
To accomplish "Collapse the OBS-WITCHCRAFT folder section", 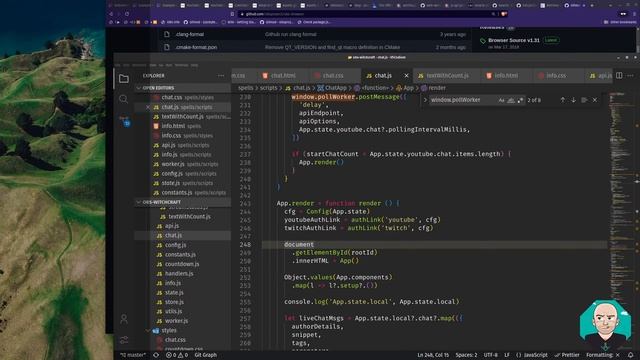I will coord(182,202).
